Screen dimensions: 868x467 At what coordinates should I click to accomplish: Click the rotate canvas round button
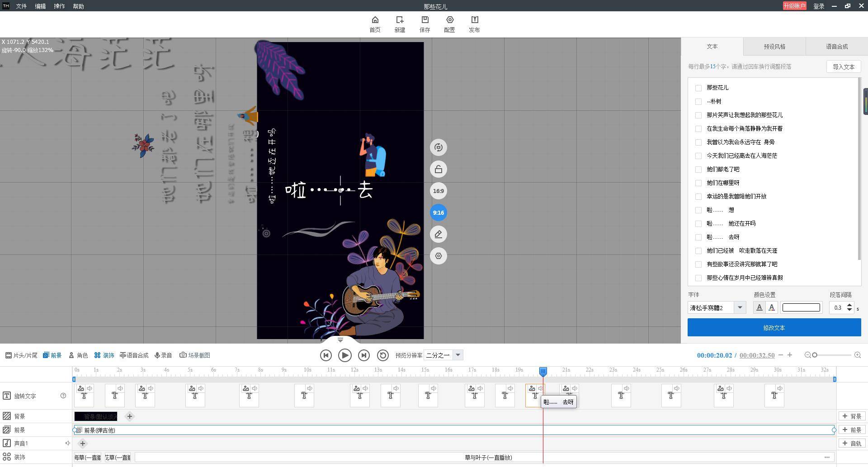coord(438,147)
